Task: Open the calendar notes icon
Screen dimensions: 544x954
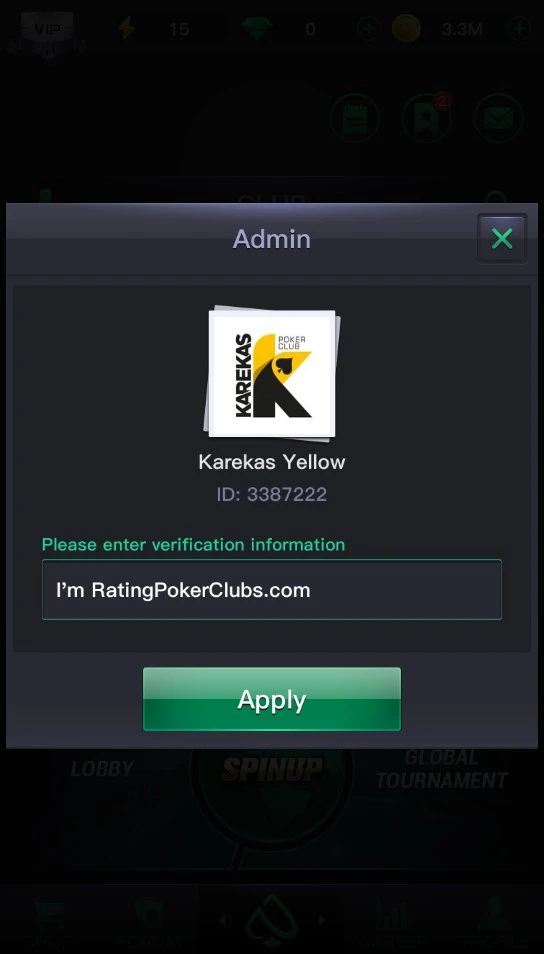Action: click(355, 118)
